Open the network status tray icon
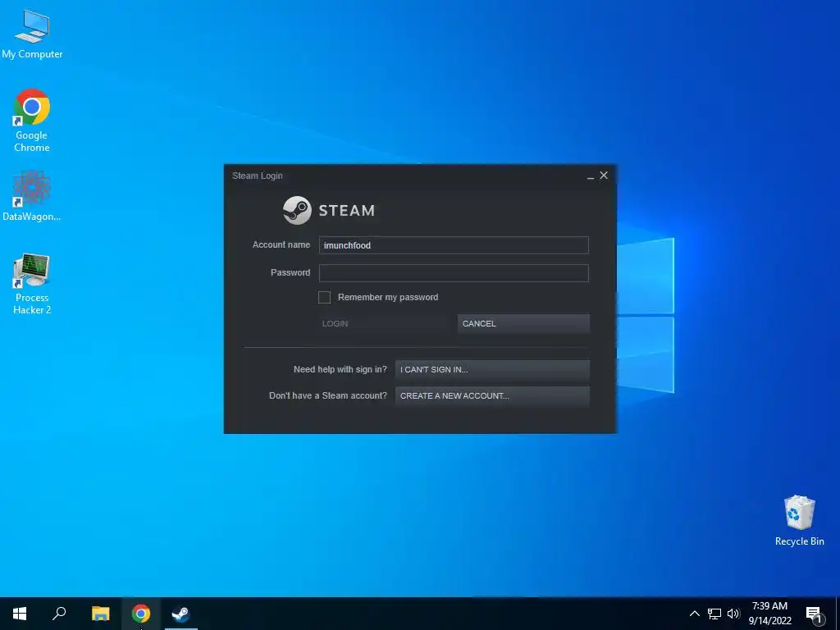This screenshot has width=840, height=630. click(x=714, y=614)
